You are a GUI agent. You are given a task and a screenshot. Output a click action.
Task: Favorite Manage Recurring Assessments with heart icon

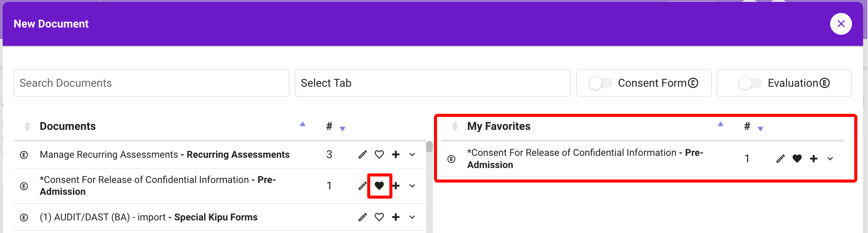(379, 154)
